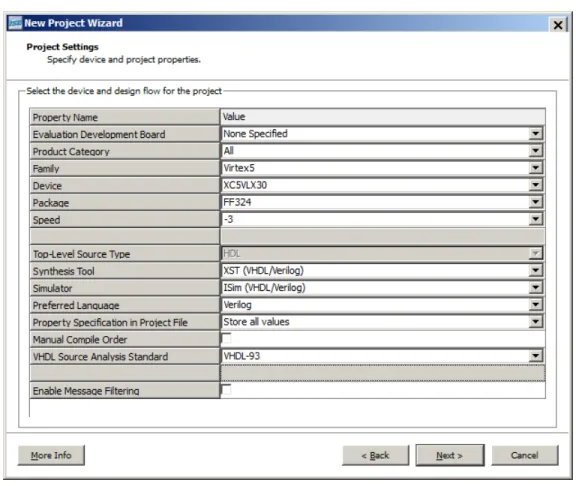This screenshot has height=486, width=576.
Task: Open the Speed dropdown showing -3
Action: tap(536, 219)
